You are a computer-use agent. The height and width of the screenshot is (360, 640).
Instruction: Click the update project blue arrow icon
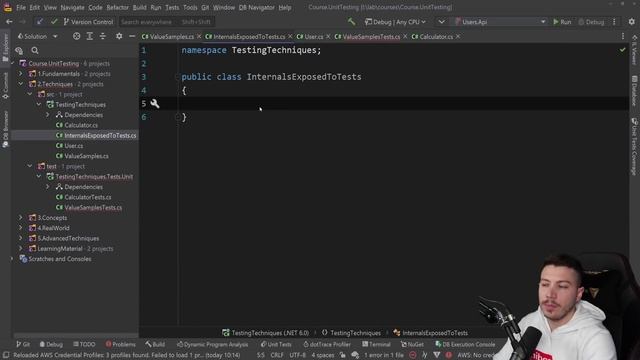[40, 22]
